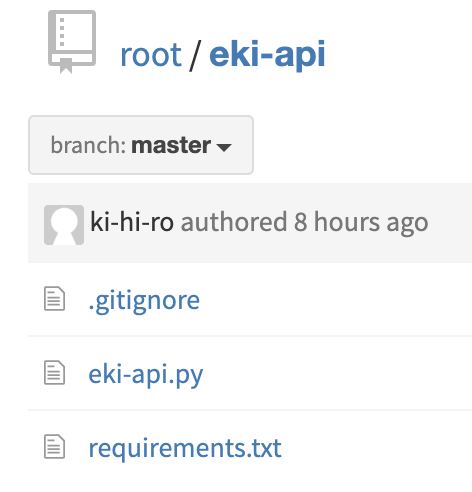Click the slash between root and eki-api
The height and width of the screenshot is (492, 472).
(195, 56)
